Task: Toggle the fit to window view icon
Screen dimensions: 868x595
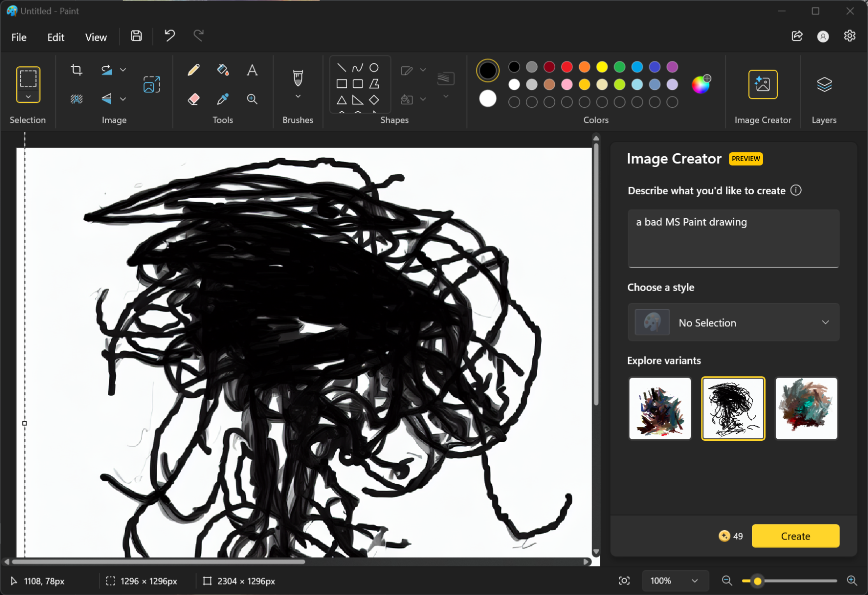Action: click(x=624, y=581)
